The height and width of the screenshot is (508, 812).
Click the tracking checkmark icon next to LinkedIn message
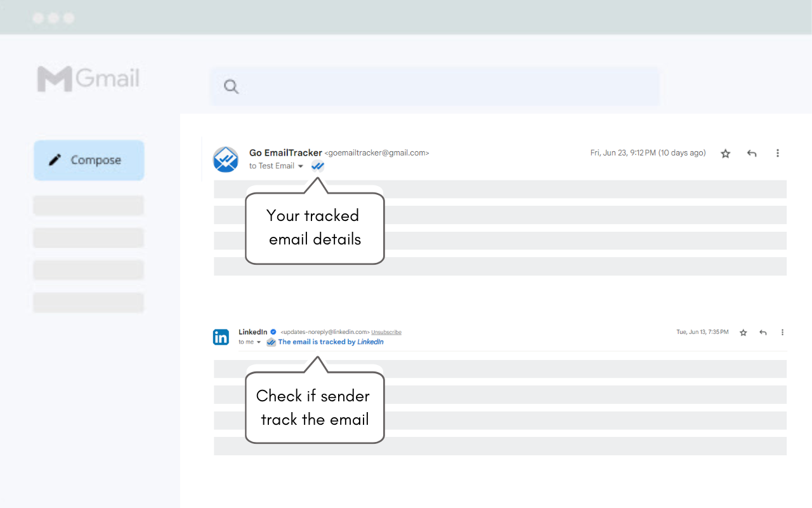point(271,342)
